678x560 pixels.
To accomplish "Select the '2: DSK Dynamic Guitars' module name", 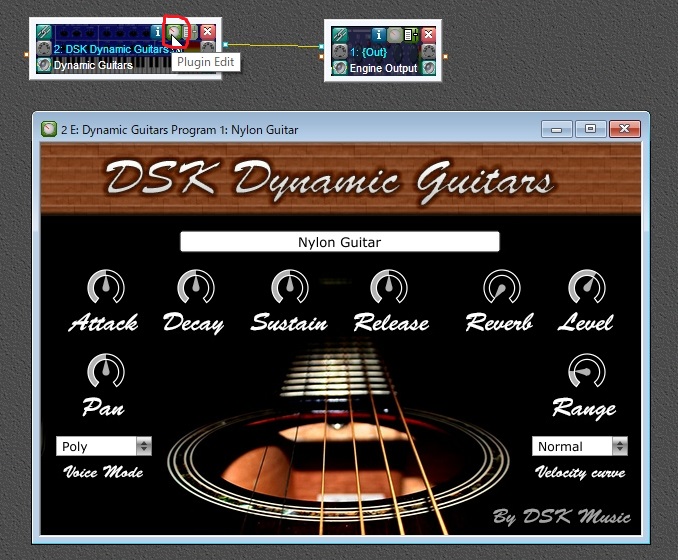I will pyautogui.click(x=111, y=49).
